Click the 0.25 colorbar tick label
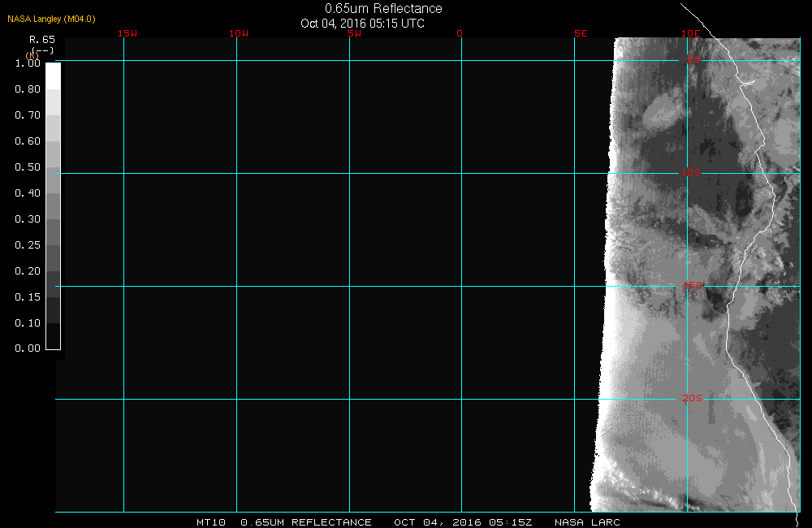Image resolution: width=812 pixels, height=528 pixels. [28, 245]
